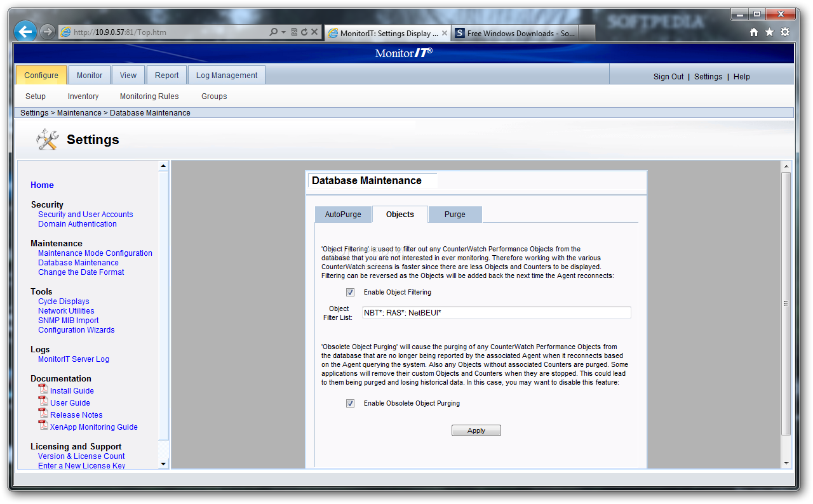Click the Apply button
Viewport: 813px width, 504px height.
click(476, 430)
